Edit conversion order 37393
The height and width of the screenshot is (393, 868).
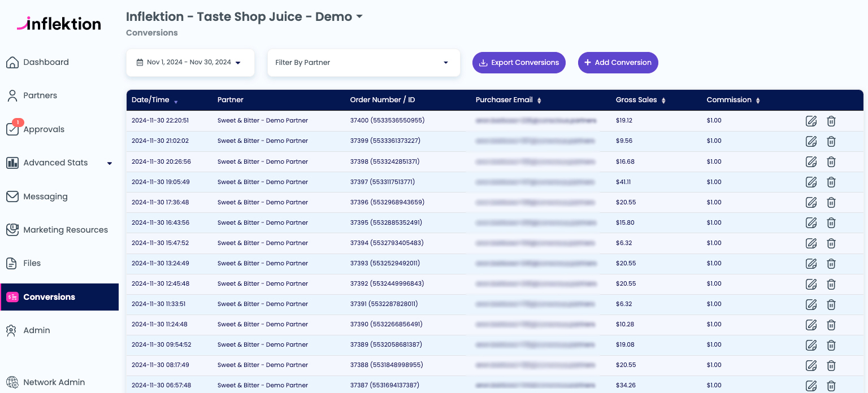coord(811,263)
